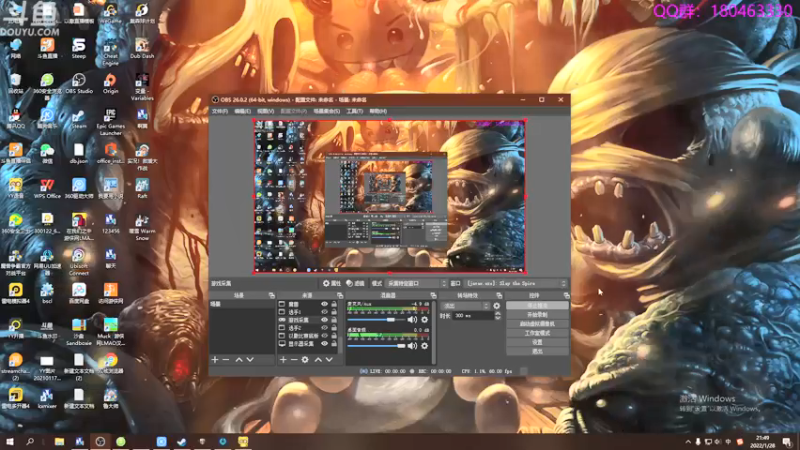Move the scene up in the Scenes list
The height and width of the screenshot is (450, 800).
pos(238,360)
